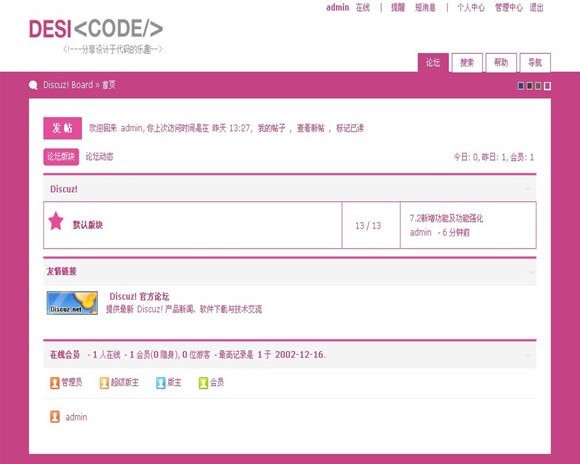This screenshot has height=464, width=580.
Task: Click the user icon beside online admin
Action: 55,417
